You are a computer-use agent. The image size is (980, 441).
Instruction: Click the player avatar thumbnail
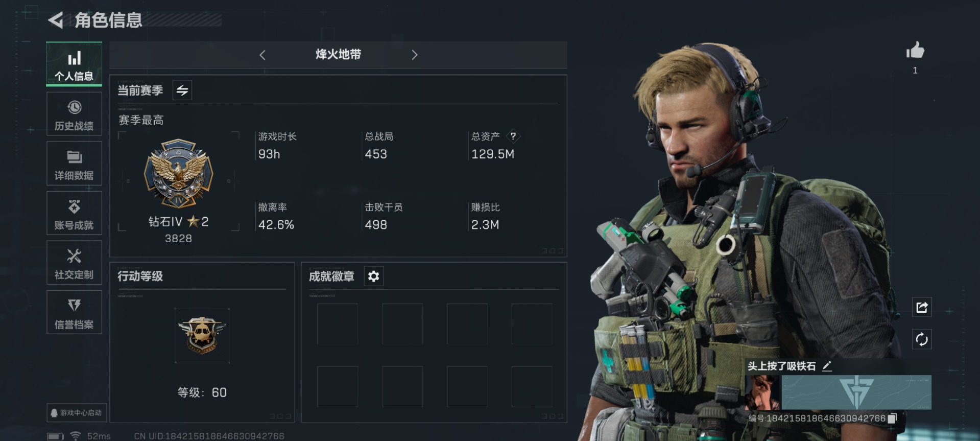762,392
